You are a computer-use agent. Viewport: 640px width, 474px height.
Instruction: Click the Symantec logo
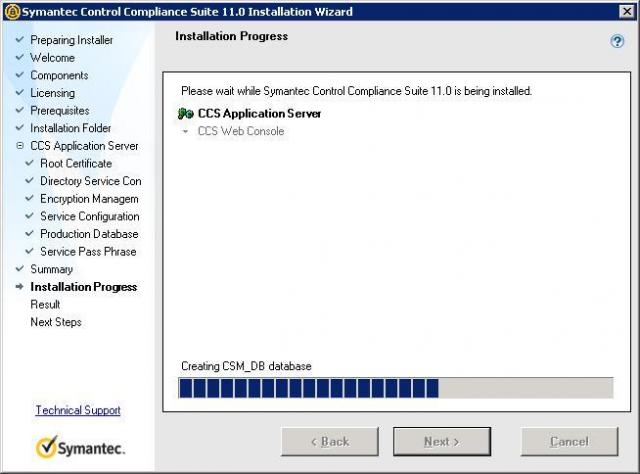(80, 447)
